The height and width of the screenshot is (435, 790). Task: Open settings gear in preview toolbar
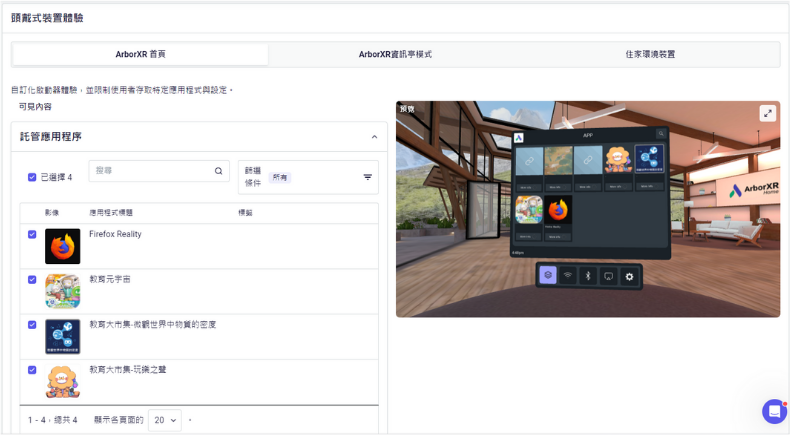(629, 276)
